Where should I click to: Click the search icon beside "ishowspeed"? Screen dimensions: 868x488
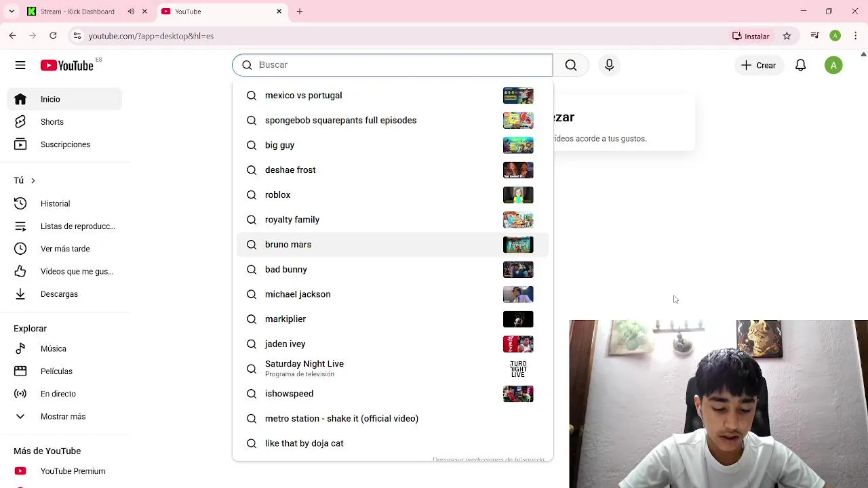tap(252, 394)
